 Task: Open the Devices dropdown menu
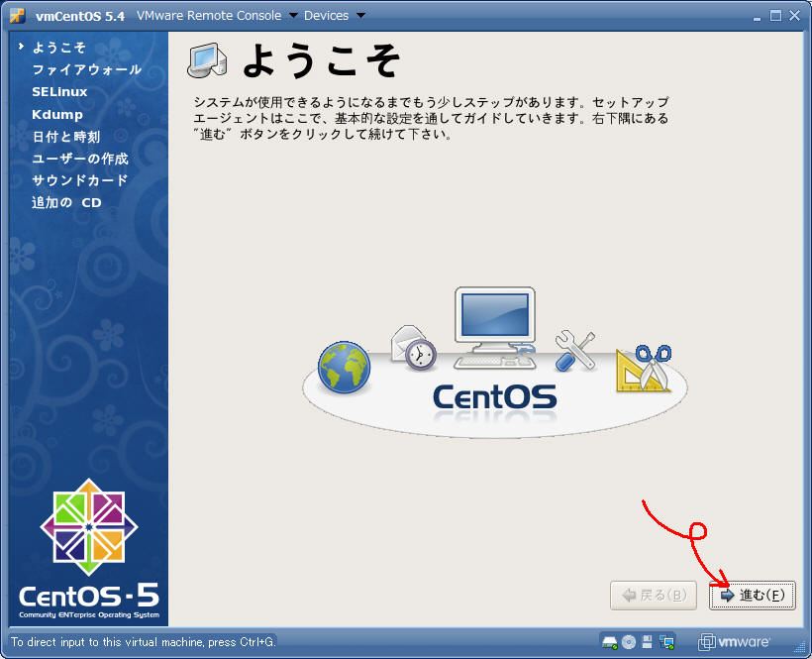click(x=334, y=16)
